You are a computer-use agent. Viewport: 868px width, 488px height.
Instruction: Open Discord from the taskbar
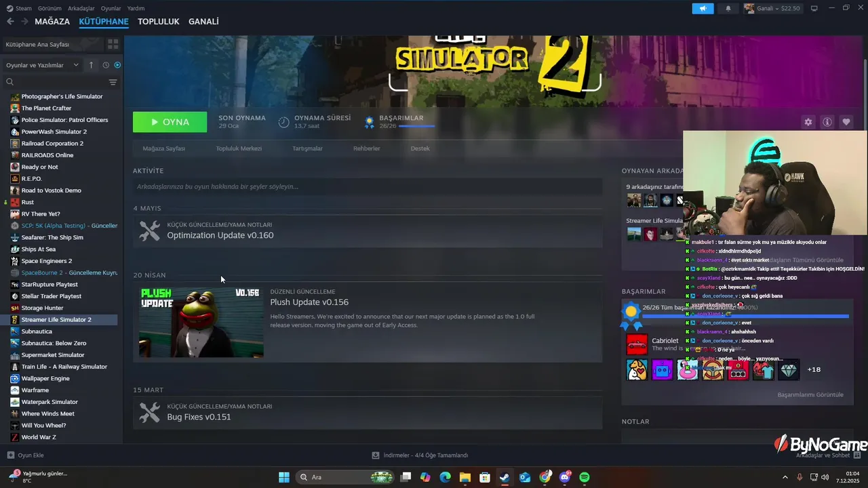(x=565, y=477)
